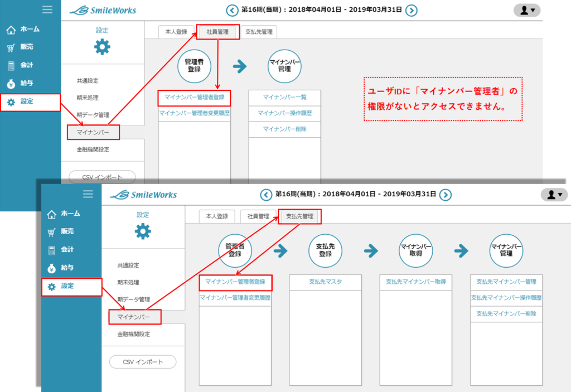Go to next fiscal period in lower window
Image resolution: width=571 pixels, height=392 pixels.
pyautogui.click(x=446, y=195)
